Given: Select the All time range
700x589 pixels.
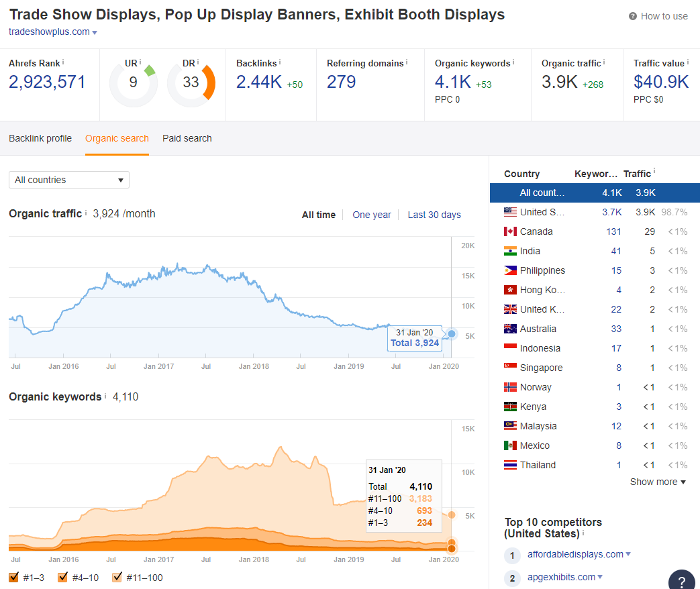Looking at the screenshot, I should (319, 215).
